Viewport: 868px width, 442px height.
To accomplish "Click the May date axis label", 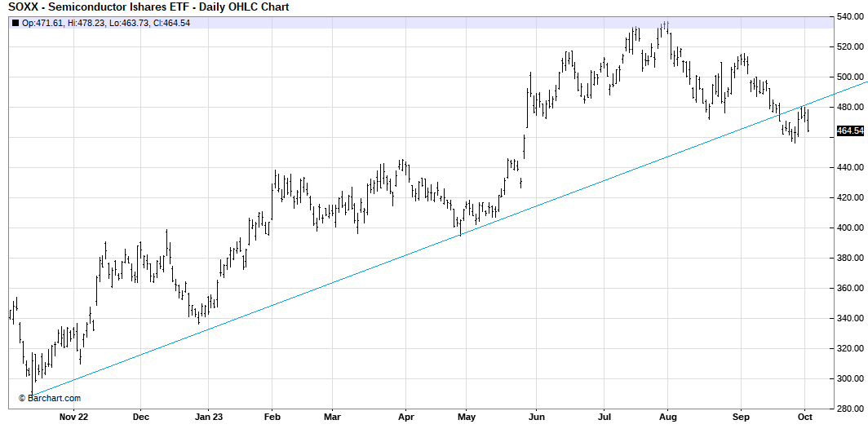I will [466, 417].
